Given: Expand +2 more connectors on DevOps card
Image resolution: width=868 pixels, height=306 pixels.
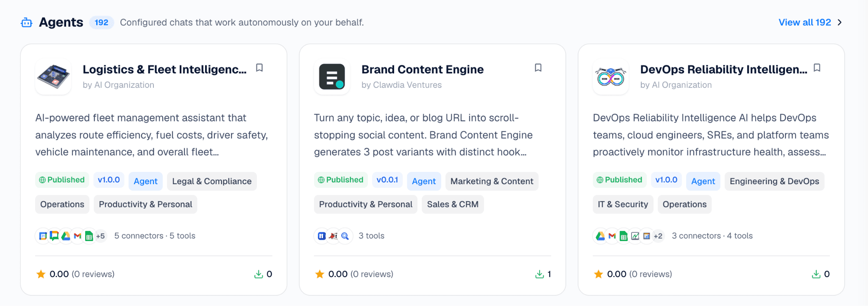Looking at the screenshot, I should coord(658,236).
